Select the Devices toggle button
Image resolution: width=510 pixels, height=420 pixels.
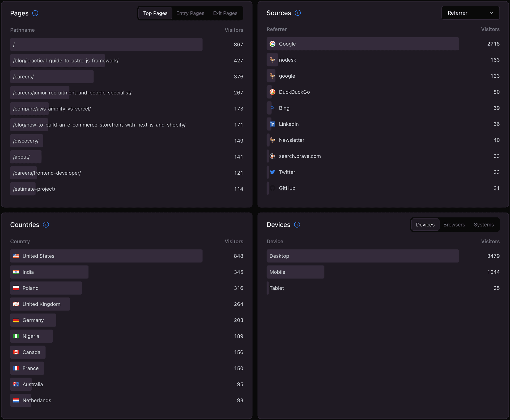pos(425,224)
